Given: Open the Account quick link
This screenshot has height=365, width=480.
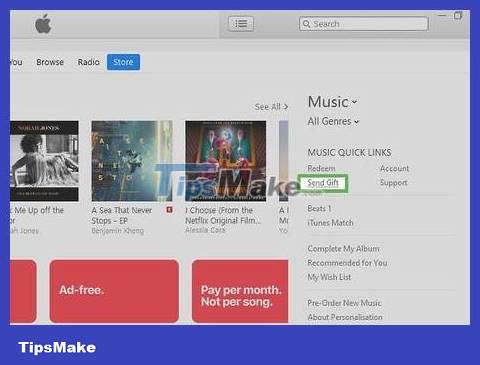Looking at the screenshot, I should (394, 168).
